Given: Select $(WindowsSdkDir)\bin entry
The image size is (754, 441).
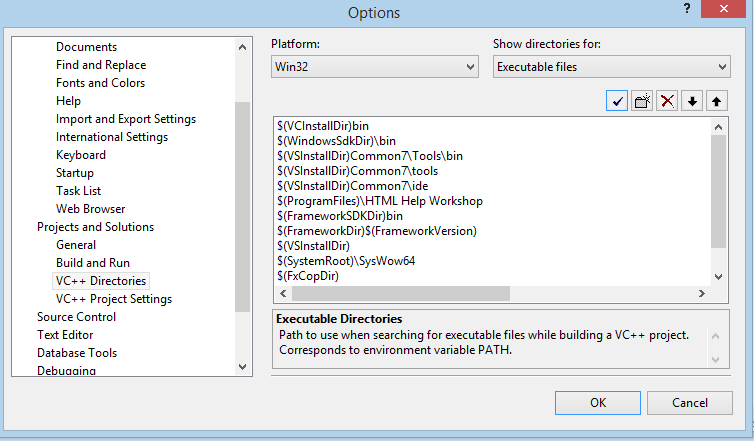Looking at the screenshot, I should click(337, 141).
